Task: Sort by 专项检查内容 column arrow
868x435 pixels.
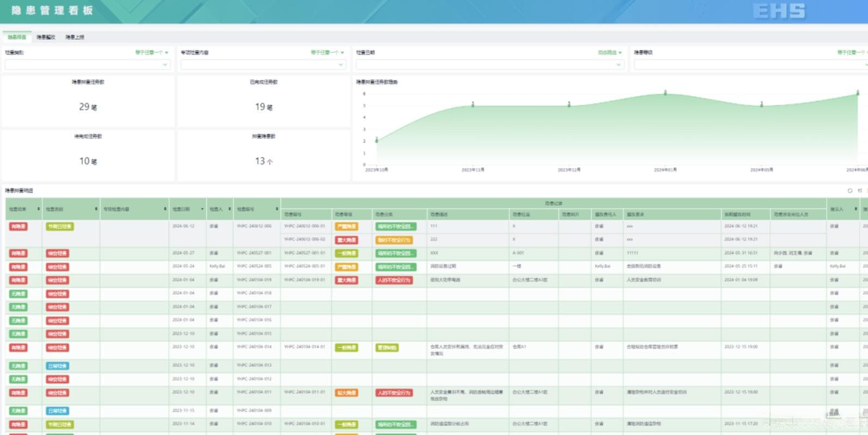Action: coord(165,209)
